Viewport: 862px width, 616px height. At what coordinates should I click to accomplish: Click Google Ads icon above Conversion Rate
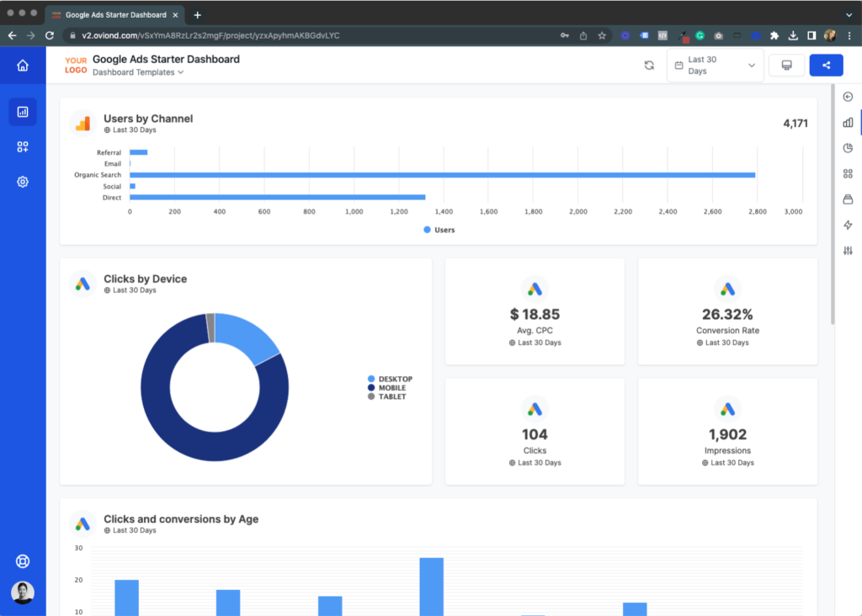pos(727,289)
